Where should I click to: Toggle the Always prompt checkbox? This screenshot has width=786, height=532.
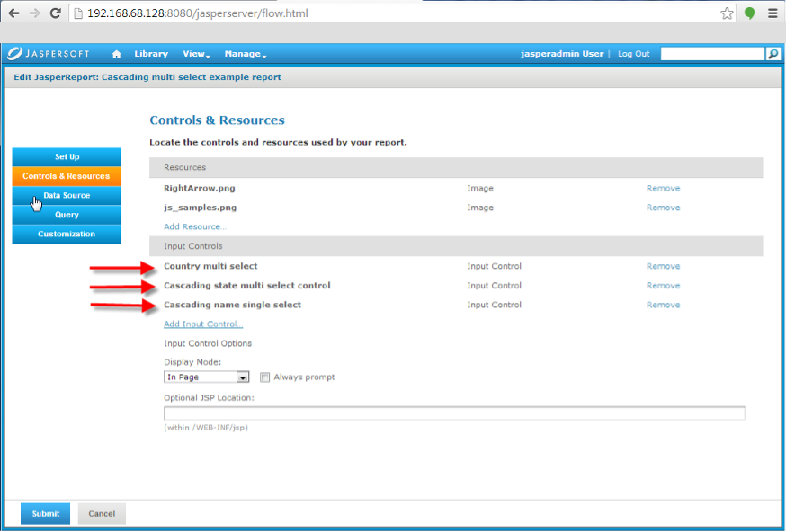(x=264, y=377)
